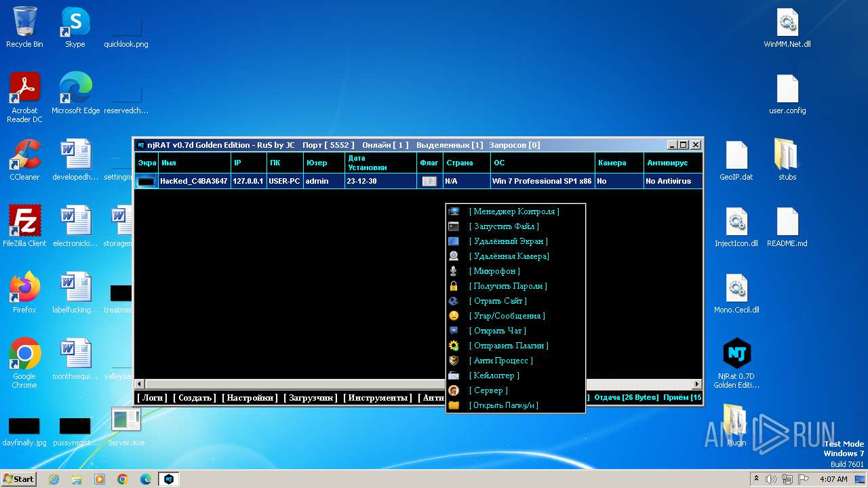
Task: Click the screen thumbnail in the HacKed row
Action: coord(146,181)
